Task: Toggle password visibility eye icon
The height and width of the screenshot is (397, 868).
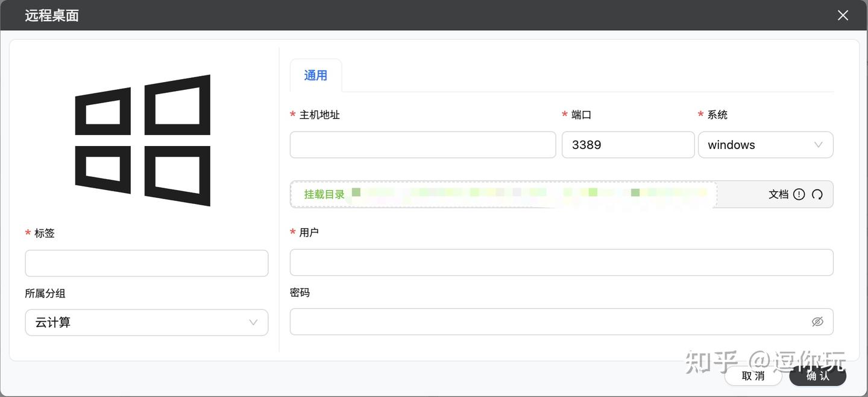Action: (x=817, y=322)
